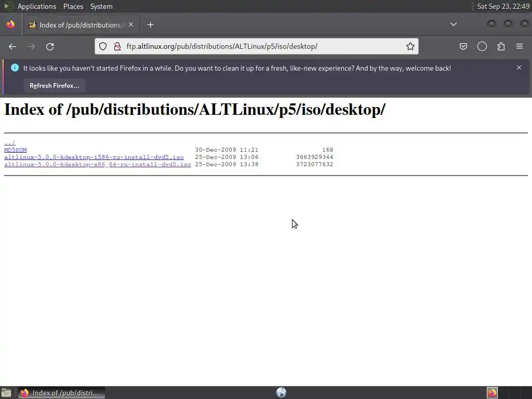532x399 pixels.
Task: Click the date 25-Dec-2009 13:38
Action: tap(227, 164)
